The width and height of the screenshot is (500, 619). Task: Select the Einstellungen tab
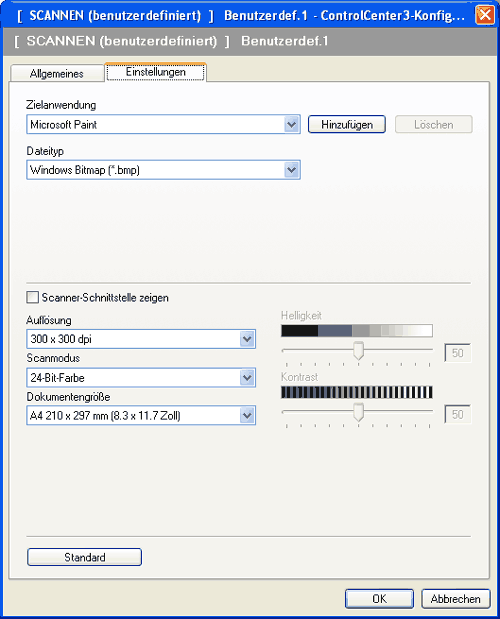(155, 72)
